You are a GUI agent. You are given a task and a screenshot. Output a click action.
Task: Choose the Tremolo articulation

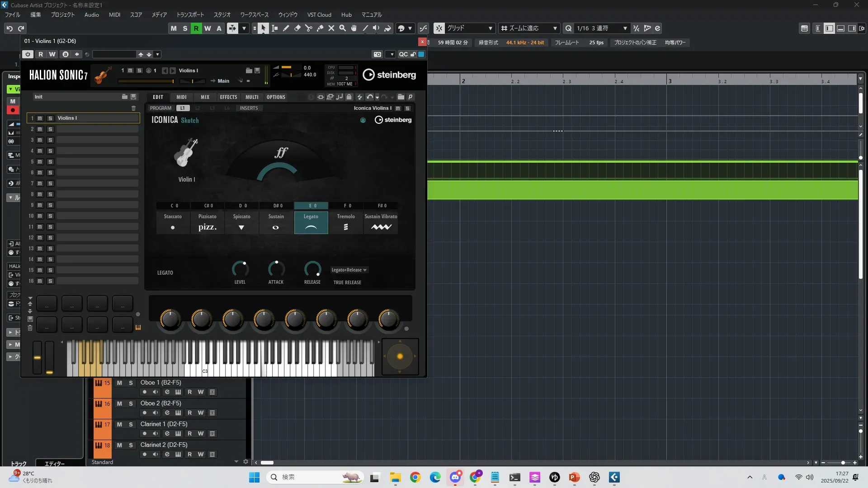click(x=346, y=223)
